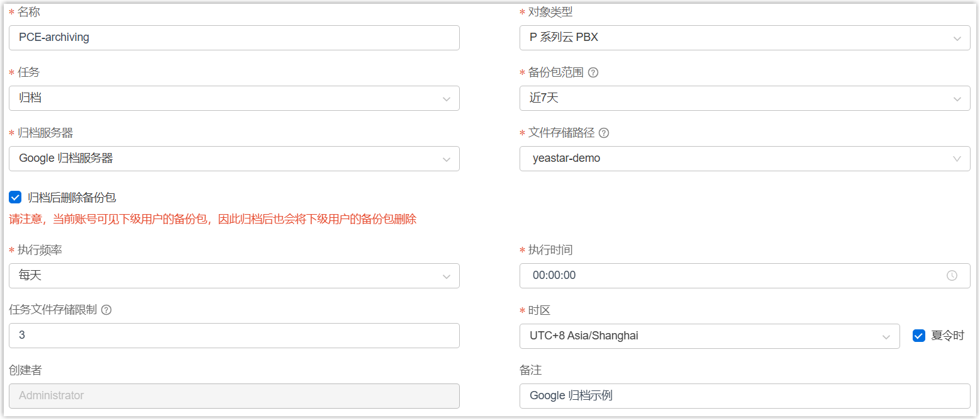Open the 对象类型 dropdown
This screenshot has width=980, height=420.
[x=745, y=38]
